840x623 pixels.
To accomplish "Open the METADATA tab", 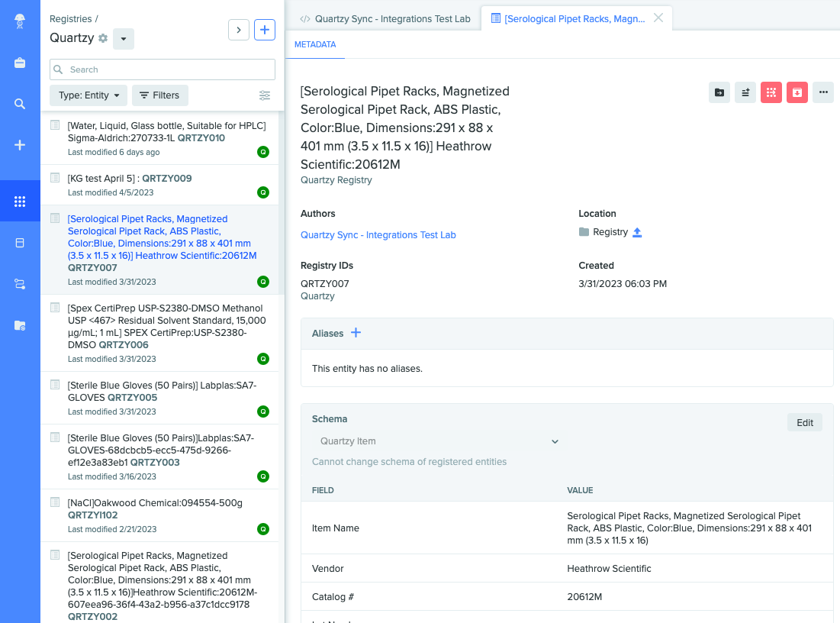I will coord(315,44).
